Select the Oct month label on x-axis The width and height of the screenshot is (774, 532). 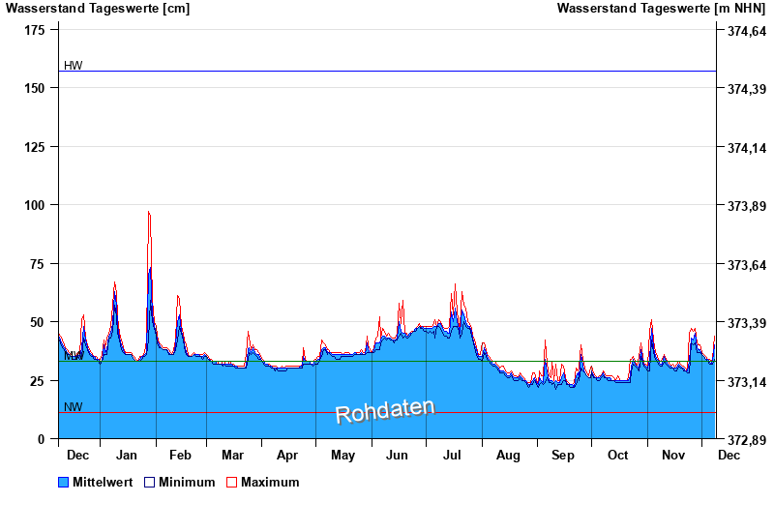617,455
